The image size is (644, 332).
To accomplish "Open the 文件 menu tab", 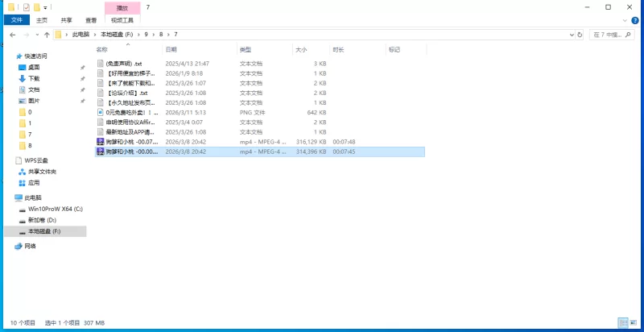I will (x=16, y=19).
